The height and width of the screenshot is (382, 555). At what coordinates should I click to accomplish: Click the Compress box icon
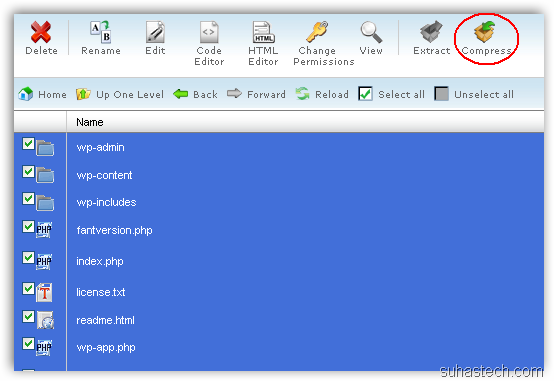coord(485,32)
